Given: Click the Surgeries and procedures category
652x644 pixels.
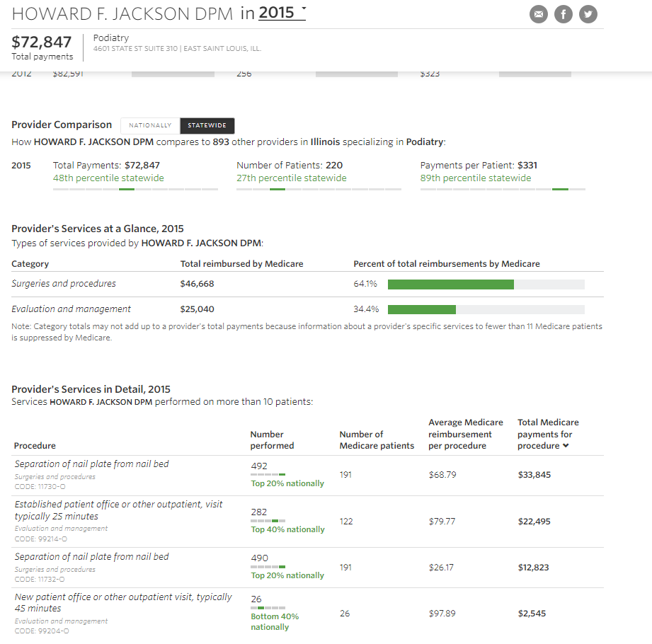Looking at the screenshot, I should (64, 284).
